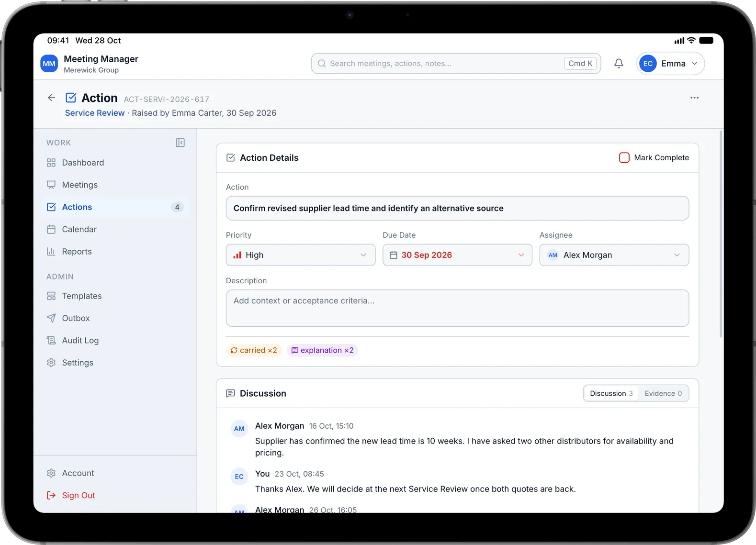Open the Assignee Alex Morgan dropdown
Image resolution: width=756 pixels, height=545 pixels.
(614, 255)
